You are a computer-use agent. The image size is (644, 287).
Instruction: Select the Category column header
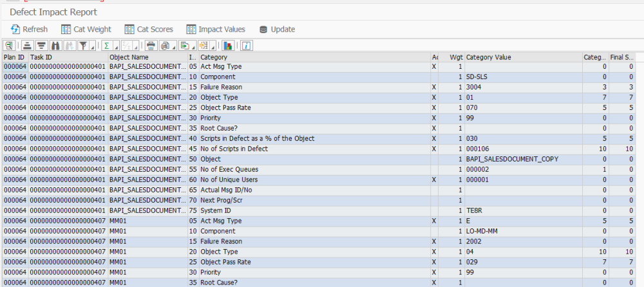tap(315, 57)
